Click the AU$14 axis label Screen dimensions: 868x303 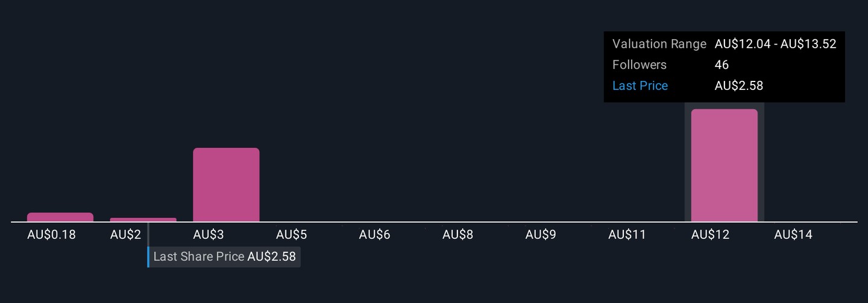[x=793, y=235]
